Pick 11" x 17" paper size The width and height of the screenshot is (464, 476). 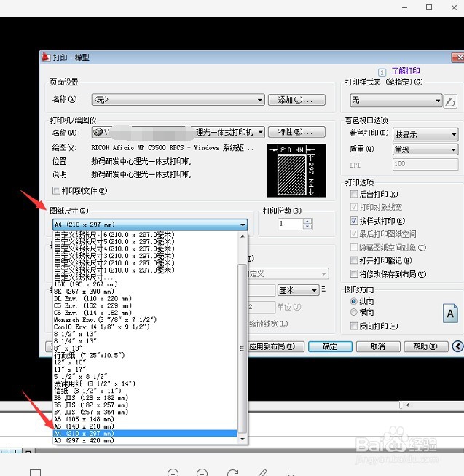click(145, 370)
